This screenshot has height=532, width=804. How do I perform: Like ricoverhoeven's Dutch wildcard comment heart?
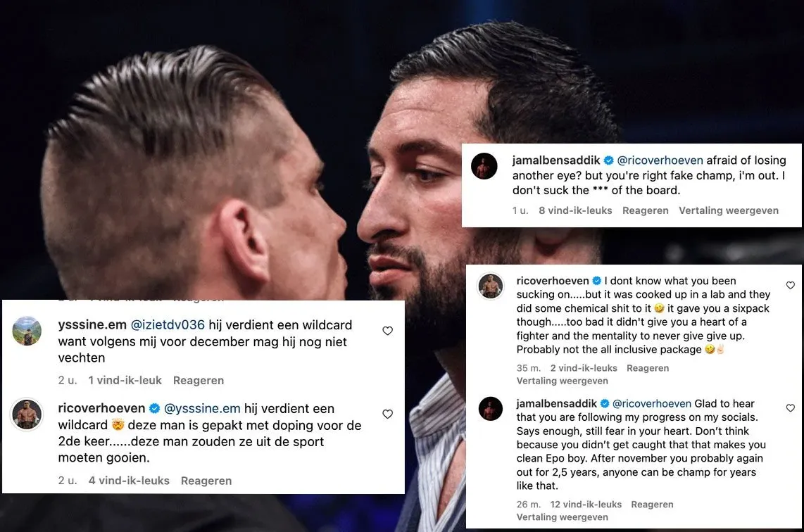tap(388, 414)
